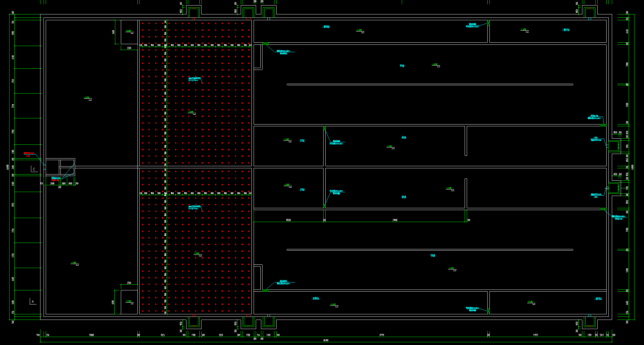Viewport: 644px width, 345px height.
Task: Click the elevation marker in the small top-left chamber
Action: pos(129,31)
